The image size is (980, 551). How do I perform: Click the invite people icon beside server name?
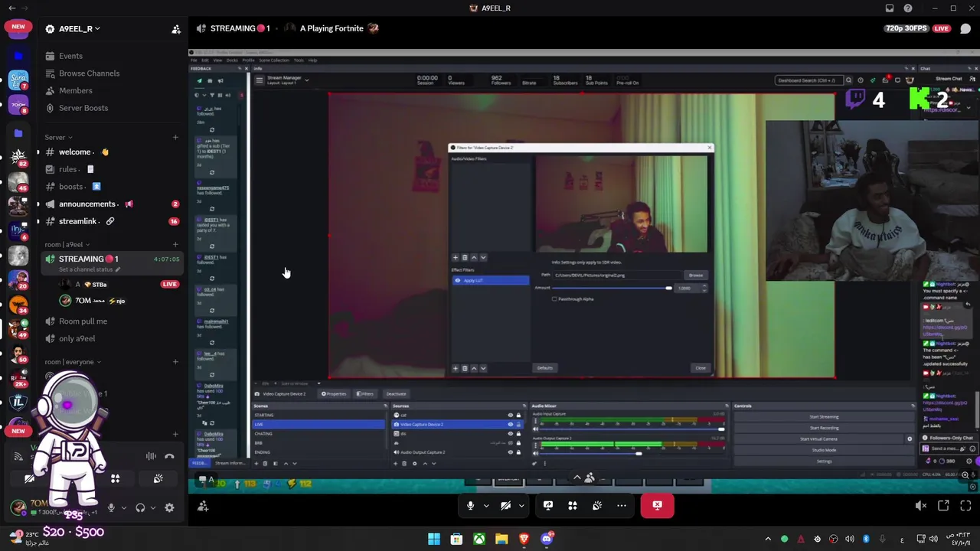(x=176, y=29)
